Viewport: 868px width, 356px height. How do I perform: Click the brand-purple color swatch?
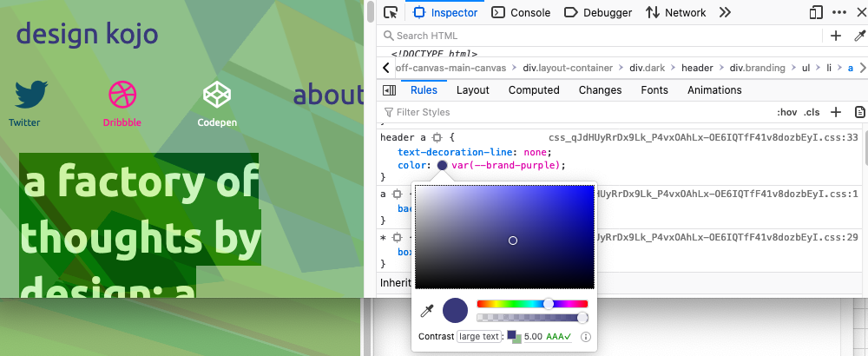(x=443, y=166)
